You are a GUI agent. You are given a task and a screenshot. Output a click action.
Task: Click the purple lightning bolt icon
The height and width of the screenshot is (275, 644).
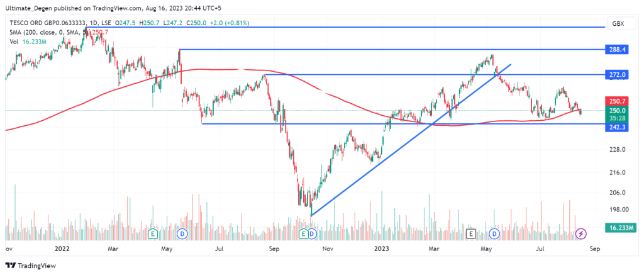581,234
